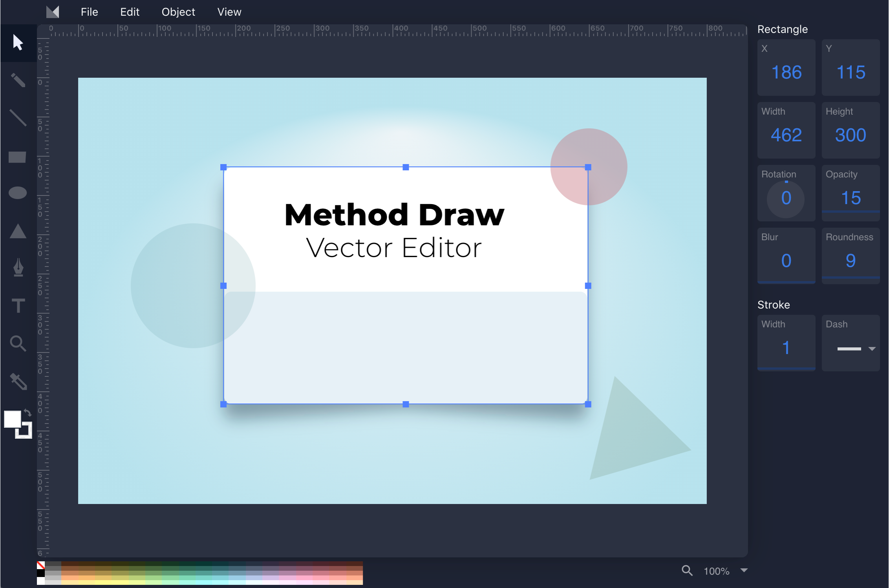
Task: Toggle the swap fill and stroke icon
Action: (27, 412)
